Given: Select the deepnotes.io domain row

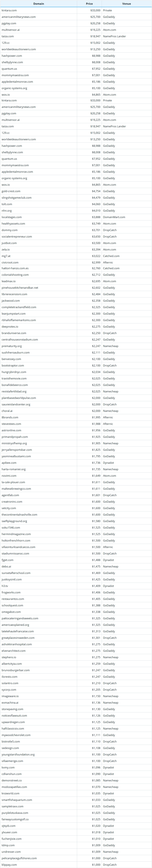Looking at the screenshot, I should pyautogui.click(x=76, y=326).
